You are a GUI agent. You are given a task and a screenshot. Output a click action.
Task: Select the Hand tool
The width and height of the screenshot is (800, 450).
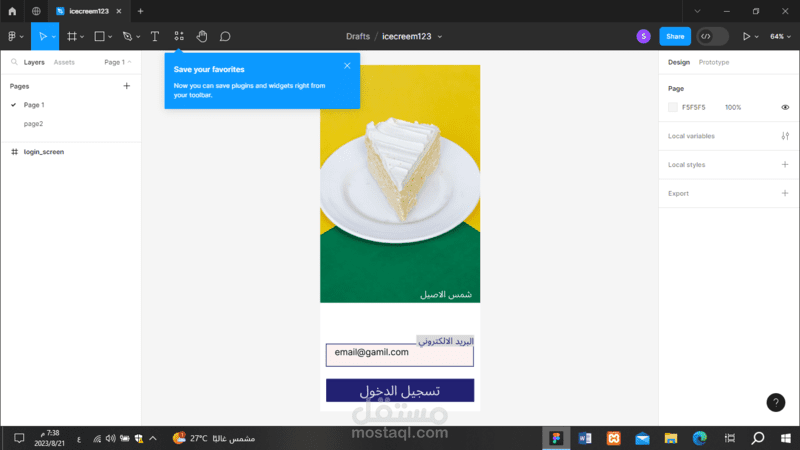tap(202, 36)
